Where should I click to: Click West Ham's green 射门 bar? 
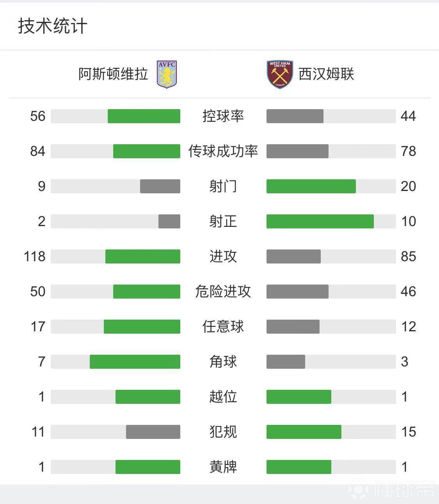point(311,186)
